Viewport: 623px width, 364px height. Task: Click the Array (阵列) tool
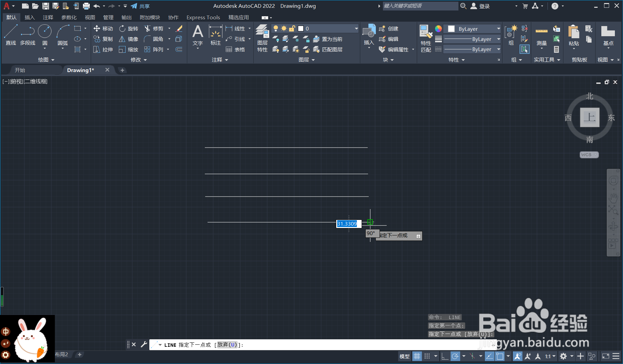pyautogui.click(x=154, y=50)
